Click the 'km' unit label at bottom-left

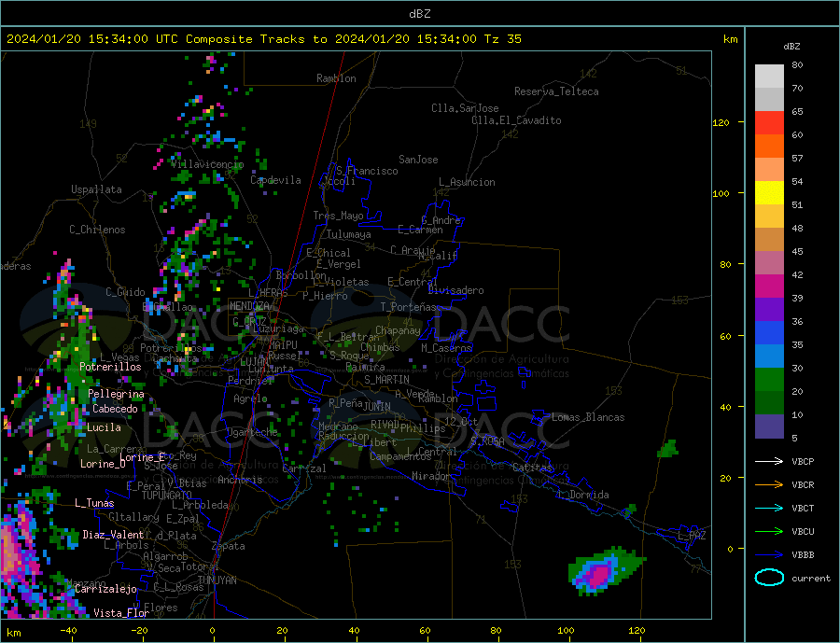pyautogui.click(x=13, y=634)
